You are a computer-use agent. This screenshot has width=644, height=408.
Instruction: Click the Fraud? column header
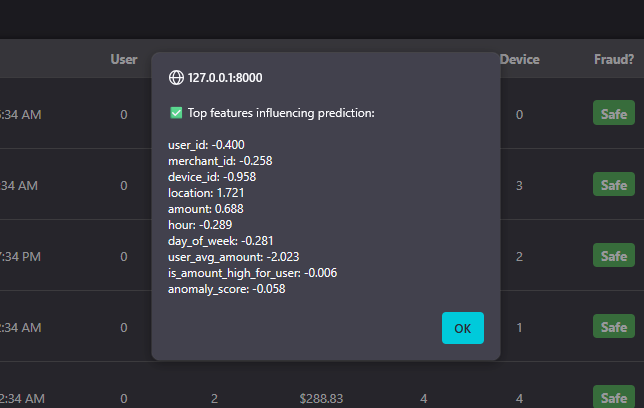tap(613, 59)
